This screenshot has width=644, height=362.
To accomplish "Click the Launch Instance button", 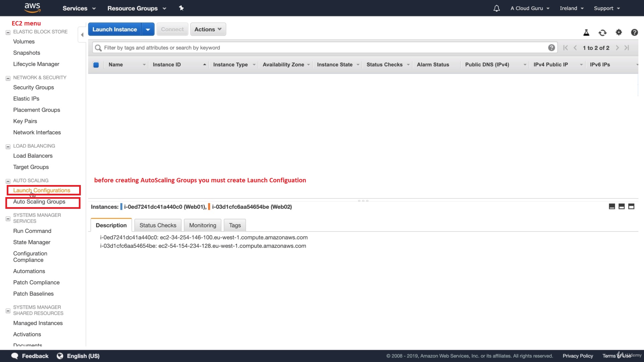I will coord(115,29).
